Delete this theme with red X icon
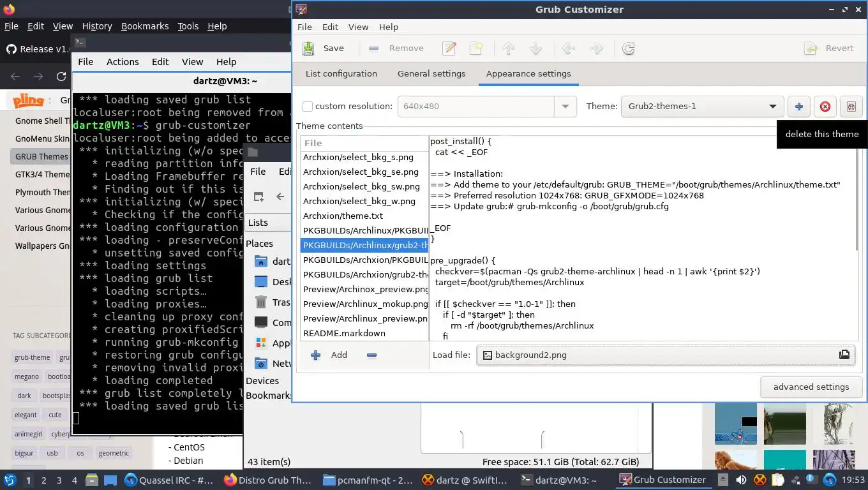Screen dimensions: 868x490 pos(825,107)
